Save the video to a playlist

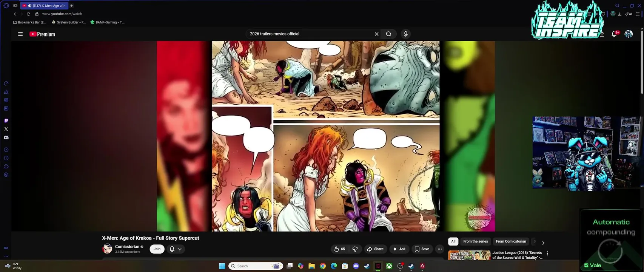point(422,249)
